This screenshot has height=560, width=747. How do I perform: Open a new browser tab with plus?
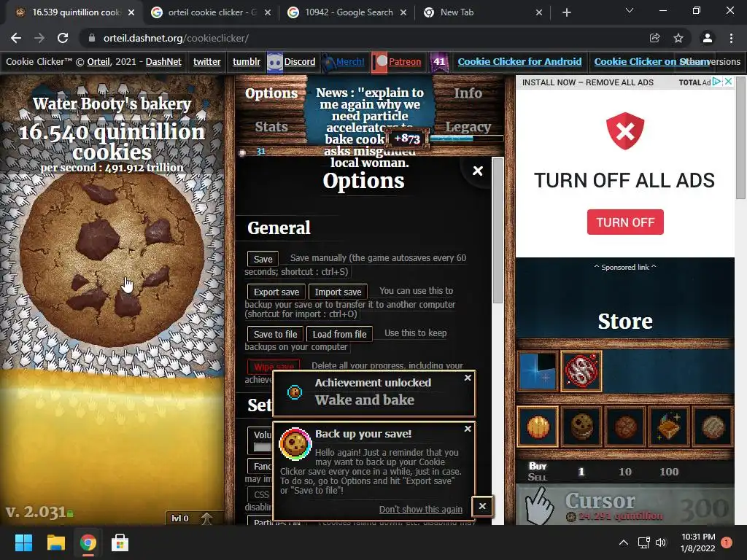(x=566, y=12)
